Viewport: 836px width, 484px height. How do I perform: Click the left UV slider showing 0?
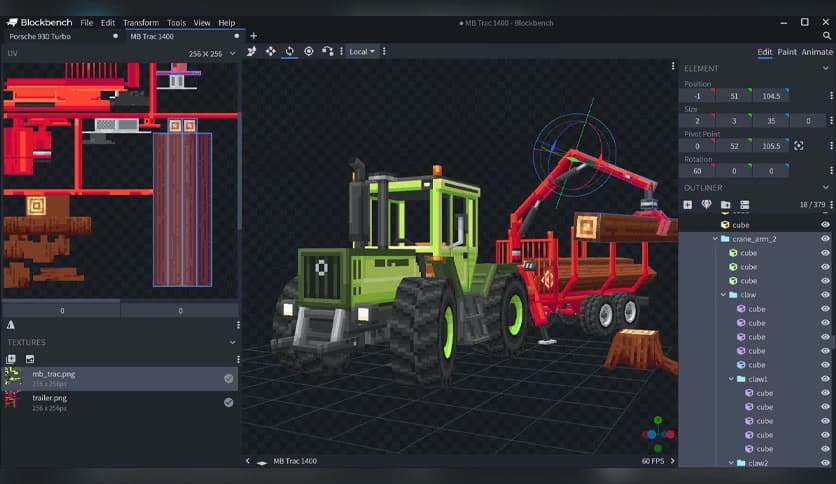[x=62, y=310]
